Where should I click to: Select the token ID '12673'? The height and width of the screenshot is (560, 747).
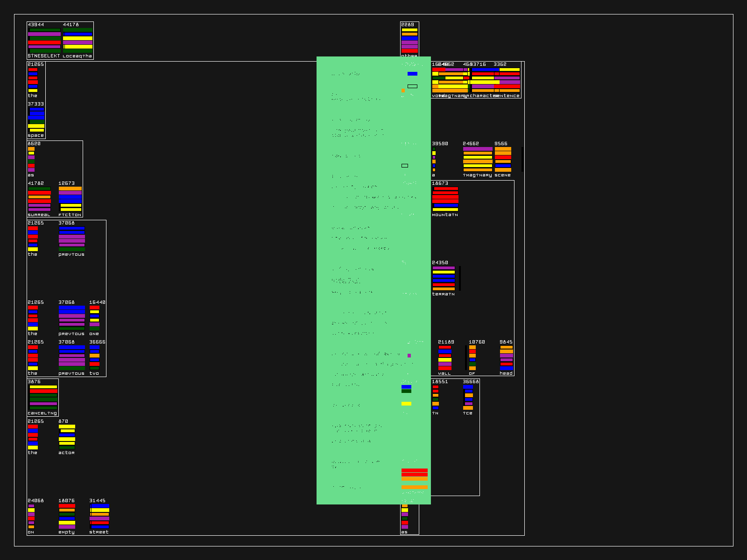tap(67, 183)
